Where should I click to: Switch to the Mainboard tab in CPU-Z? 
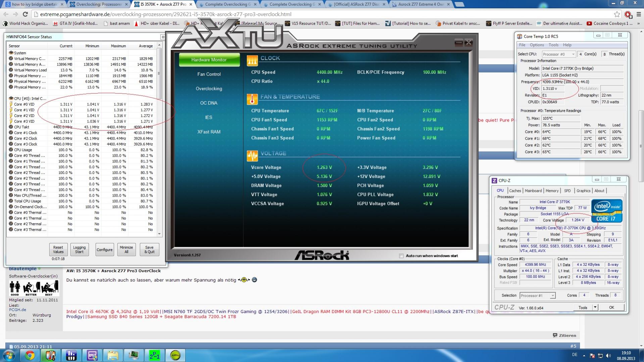(x=533, y=191)
